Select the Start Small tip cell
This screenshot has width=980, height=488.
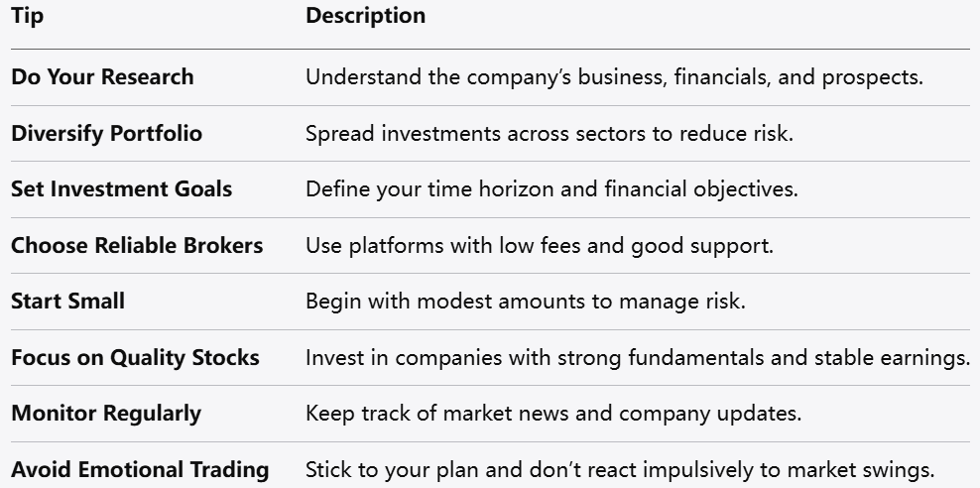[x=67, y=302]
